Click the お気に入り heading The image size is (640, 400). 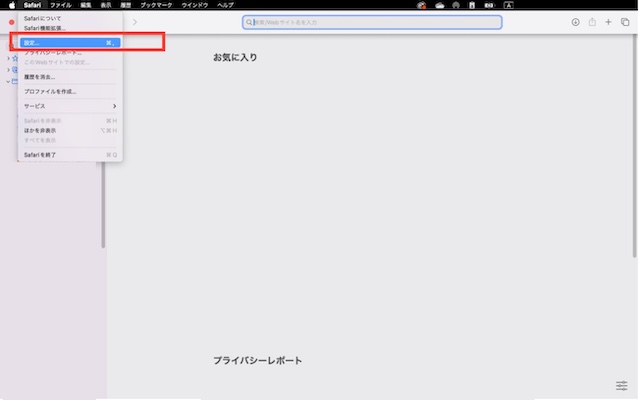(x=235, y=57)
